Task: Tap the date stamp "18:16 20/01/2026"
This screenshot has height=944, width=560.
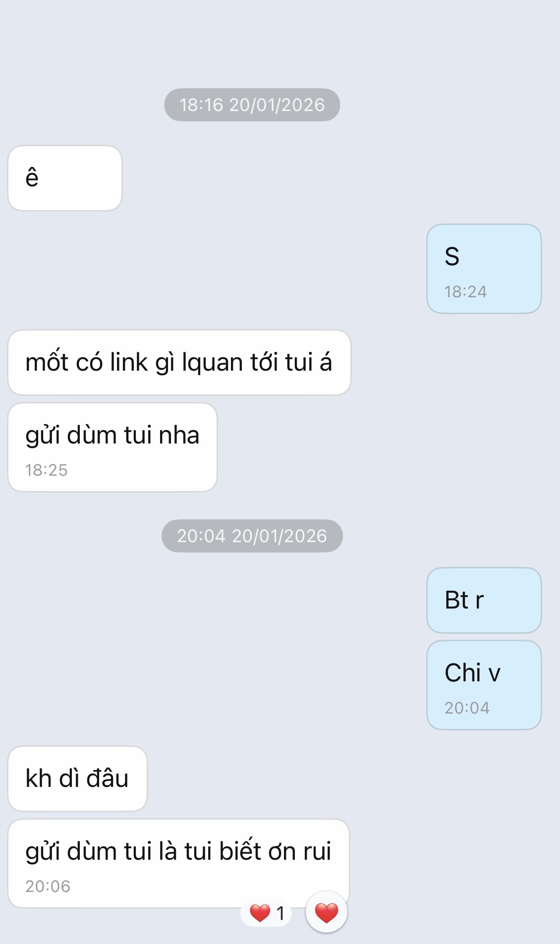Action: pos(252,105)
